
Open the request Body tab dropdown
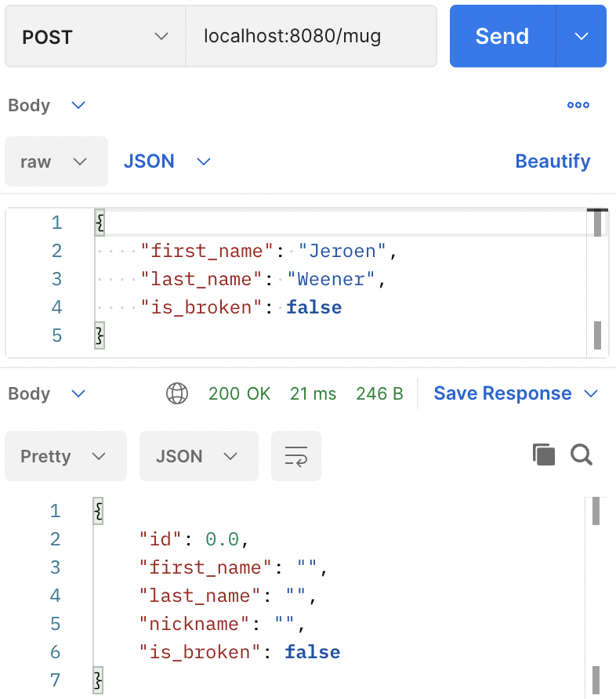(x=46, y=105)
